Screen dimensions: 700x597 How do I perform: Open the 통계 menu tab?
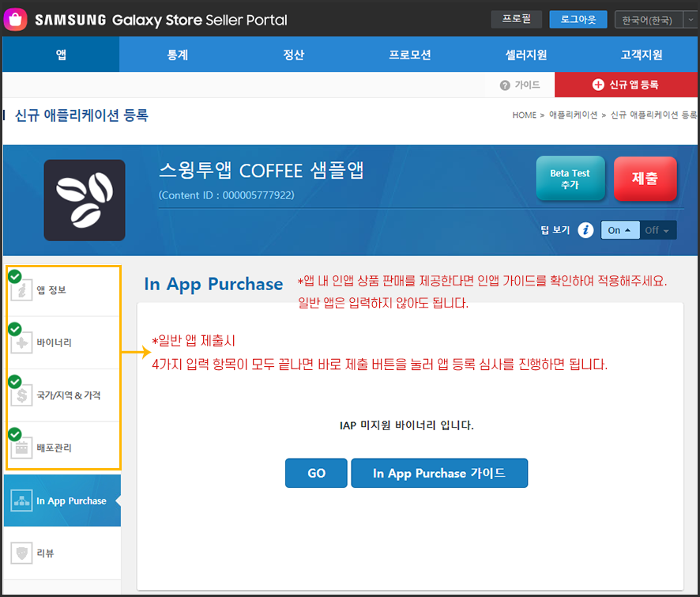tap(178, 55)
